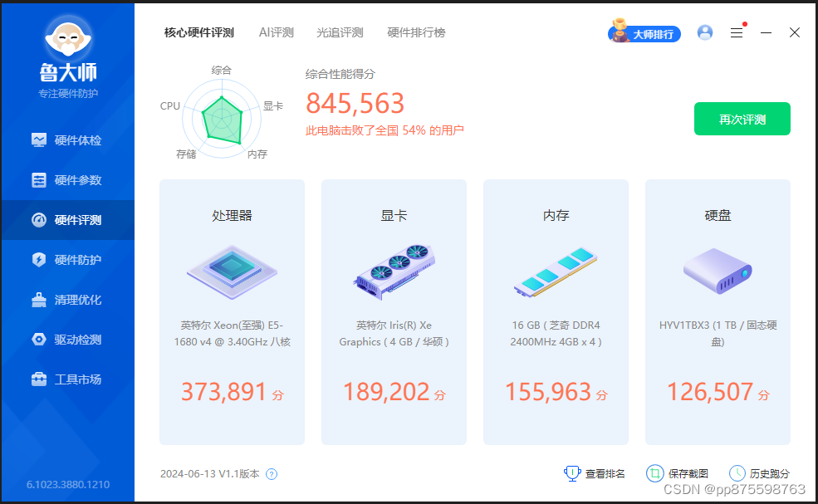This screenshot has width=818, height=504.
Task: Go to 硬件防护 sidebar section
Action: [x=66, y=260]
